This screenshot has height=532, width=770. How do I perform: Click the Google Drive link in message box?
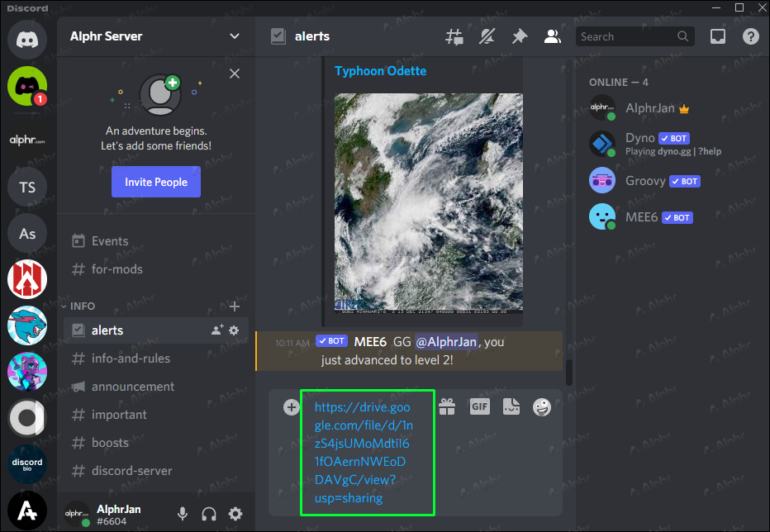click(x=364, y=453)
